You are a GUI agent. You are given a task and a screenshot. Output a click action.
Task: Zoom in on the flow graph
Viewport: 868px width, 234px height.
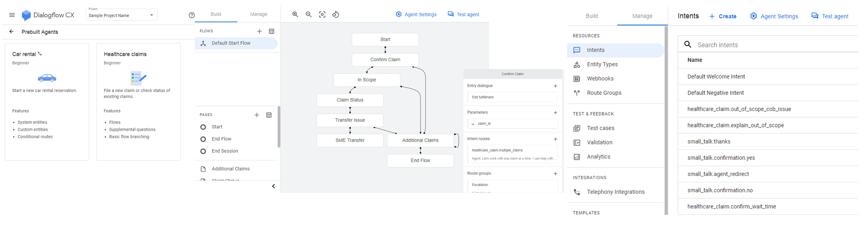pos(295,15)
